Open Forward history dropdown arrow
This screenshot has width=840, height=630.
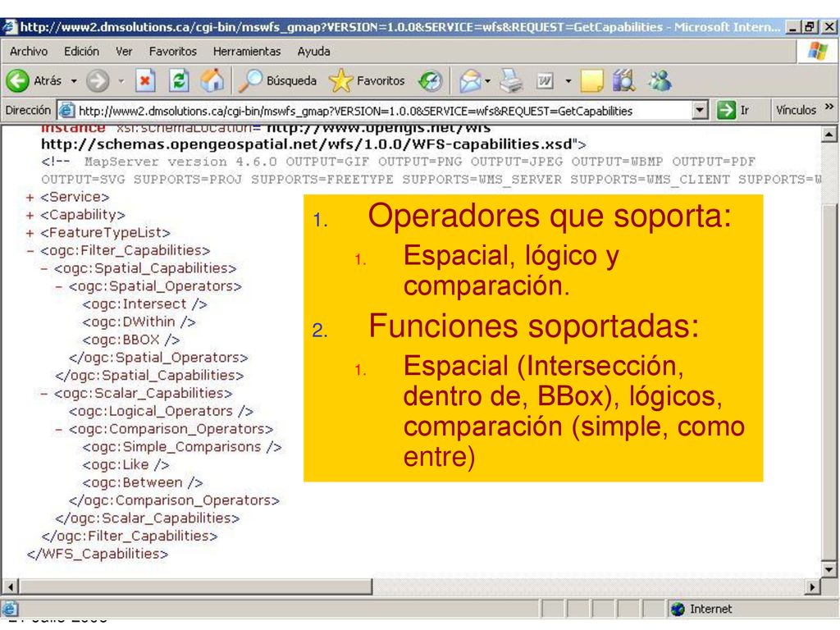coord(121,81)
